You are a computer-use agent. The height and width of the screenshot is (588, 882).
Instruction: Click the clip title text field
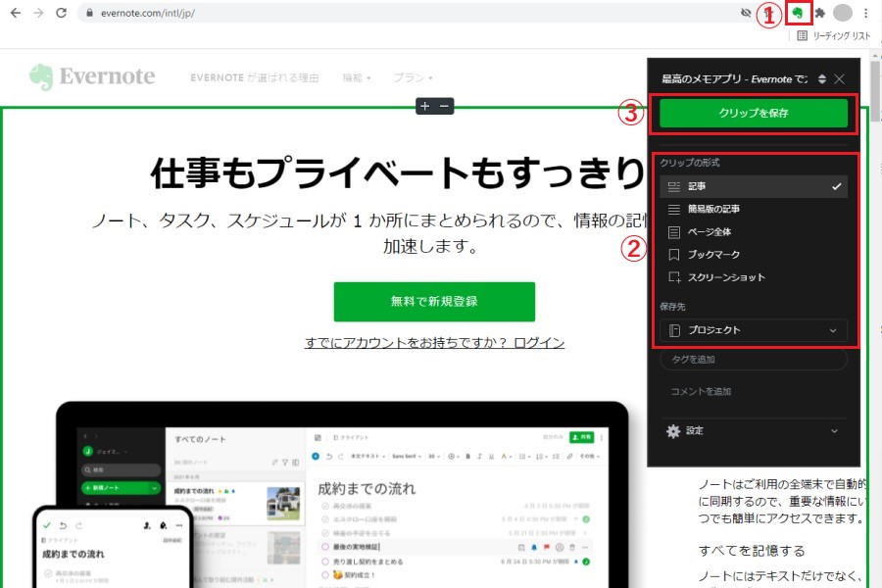pos(734,78)
